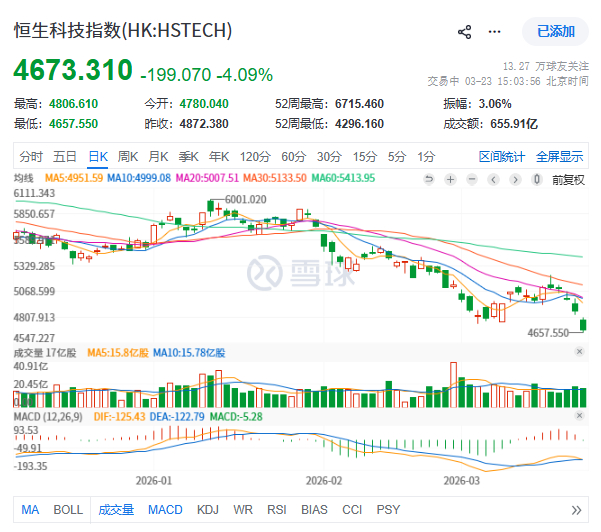Click the 2026-01 date axis label
Image resolution: width=601 pixels, height=532 pixels.
[x=154, y=481]
